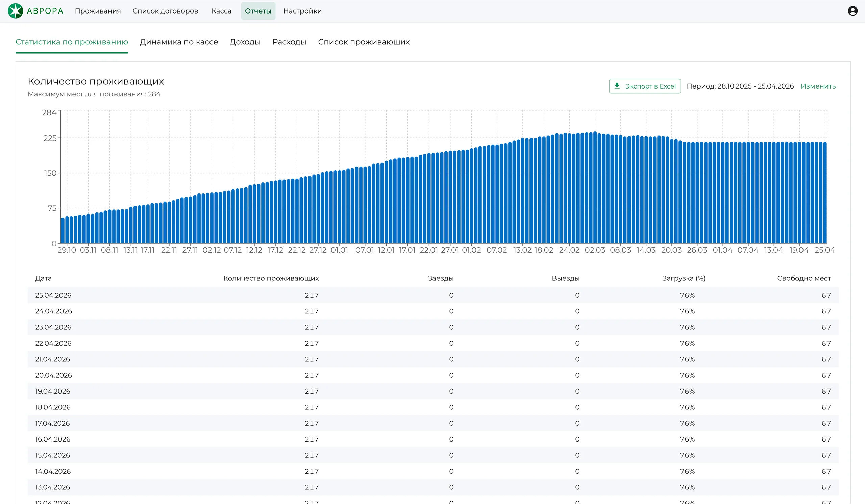Open the Доходы tab
The height and width of the screenshot is (504, 865).
[x=245, y=42]
